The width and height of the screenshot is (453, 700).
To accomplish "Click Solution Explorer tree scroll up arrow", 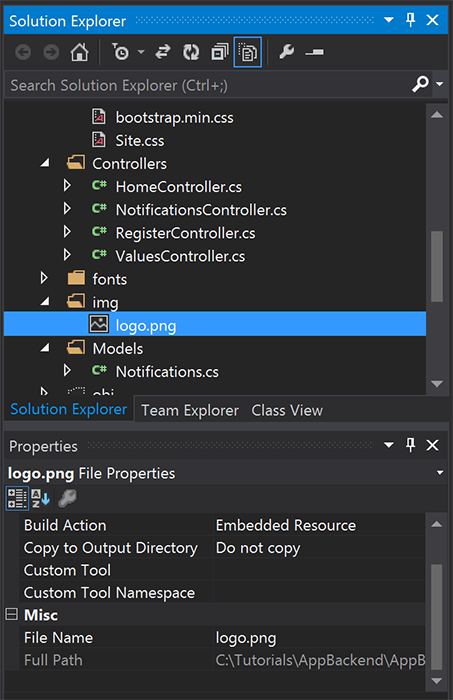I will click(437, 115).
